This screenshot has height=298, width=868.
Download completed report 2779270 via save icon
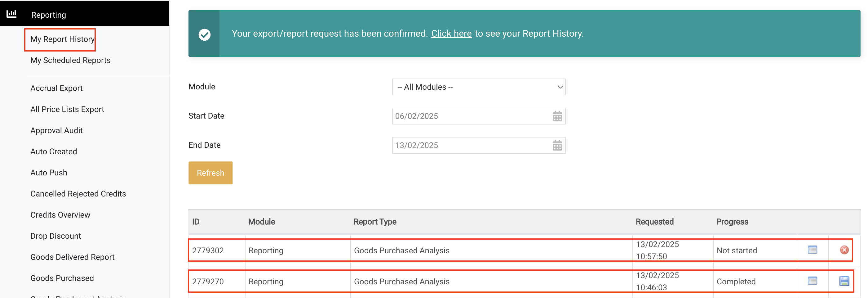coord(844,281)
